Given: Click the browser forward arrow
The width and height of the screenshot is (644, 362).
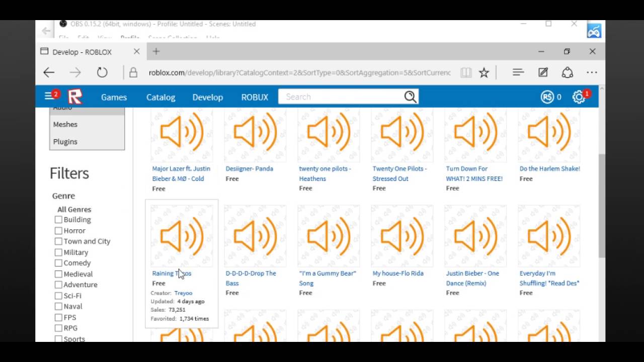Looking at the screenshot, I should tap(75, 72).
